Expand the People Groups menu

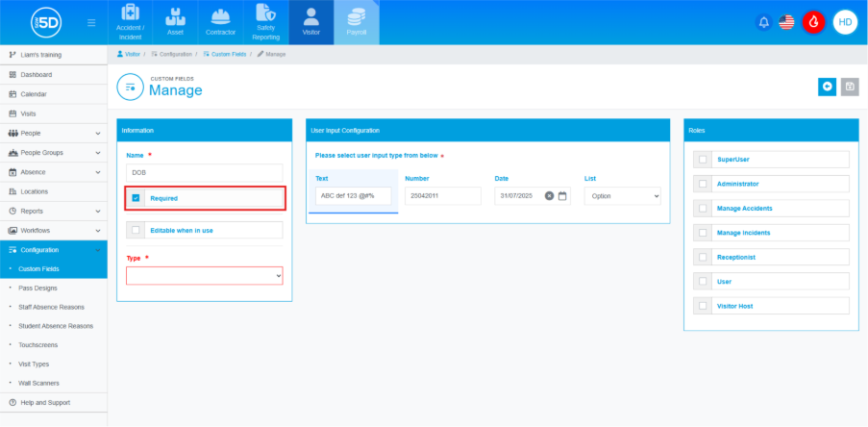click(x=54, y=153)
